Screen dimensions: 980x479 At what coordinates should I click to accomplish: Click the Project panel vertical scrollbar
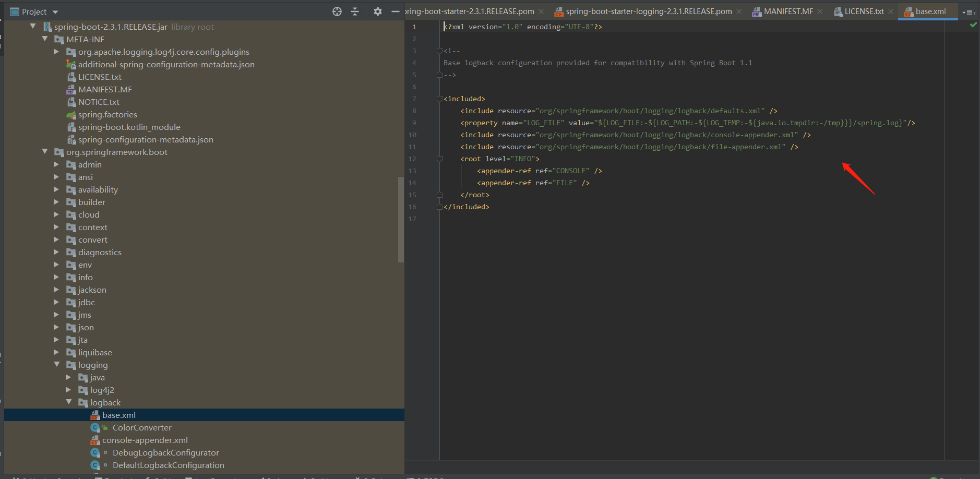(401, 219)
